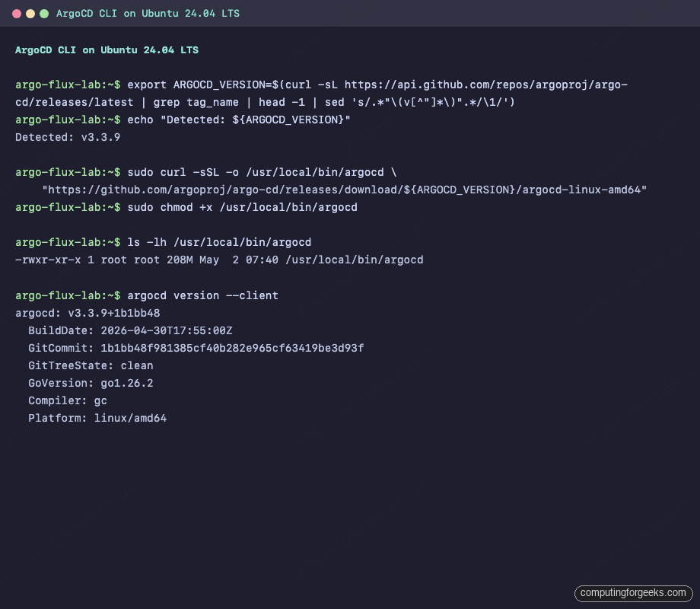Click the 'ls -lh /usr/local/bin/argocd' command
Viewport: 700px width, 609px height.
tap(219, 242)
